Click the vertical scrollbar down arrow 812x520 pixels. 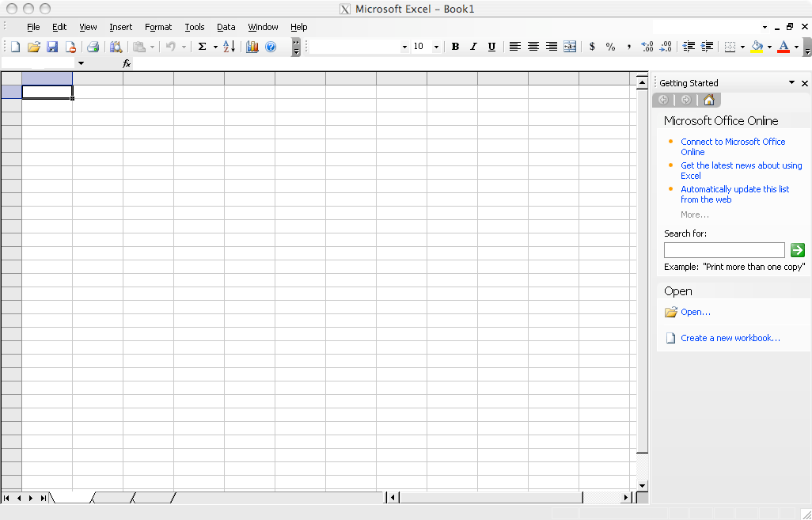(642, 485)
